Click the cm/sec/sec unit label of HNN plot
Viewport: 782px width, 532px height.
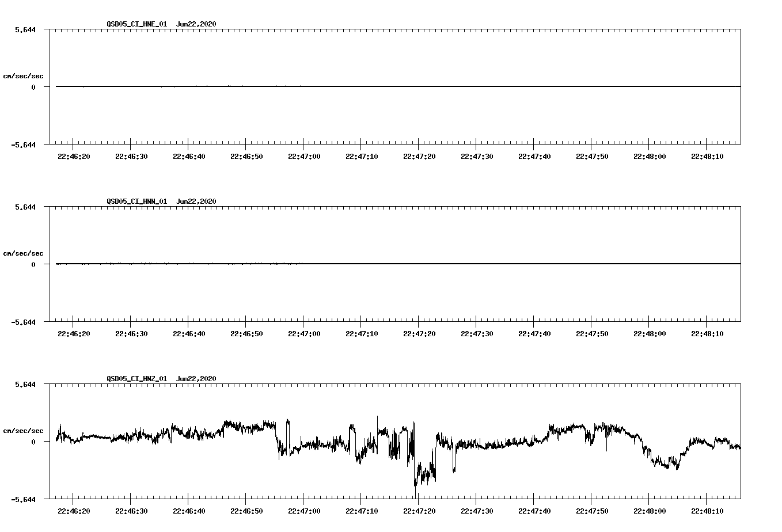pos(24,253)
